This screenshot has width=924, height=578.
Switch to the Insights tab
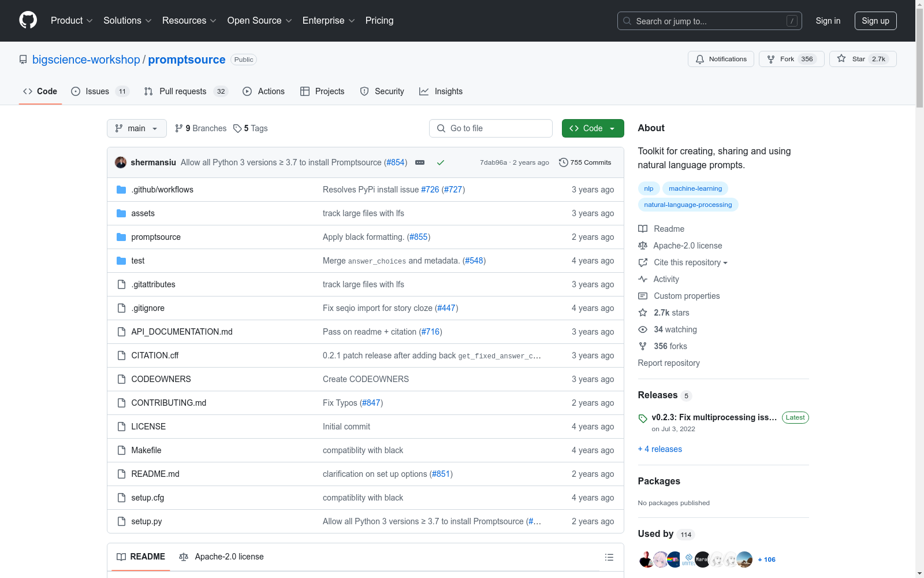pyautogui.click(x=441, y=91)
